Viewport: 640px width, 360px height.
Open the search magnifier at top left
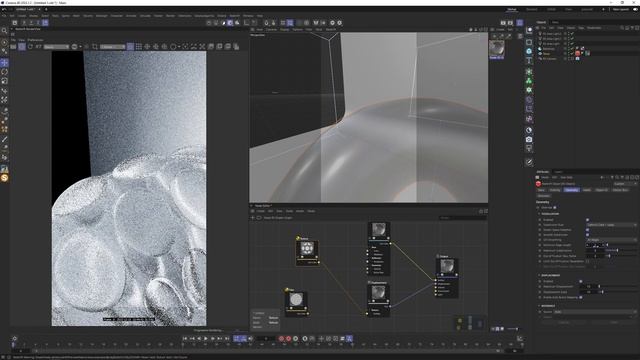tap(4, 31)
